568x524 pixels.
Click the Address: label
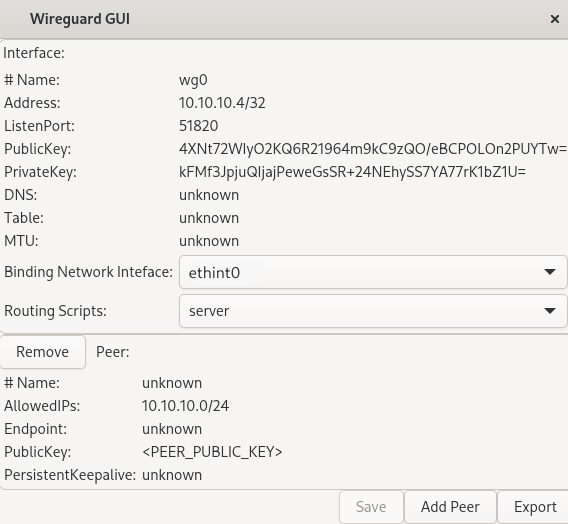tap(32, 103)
